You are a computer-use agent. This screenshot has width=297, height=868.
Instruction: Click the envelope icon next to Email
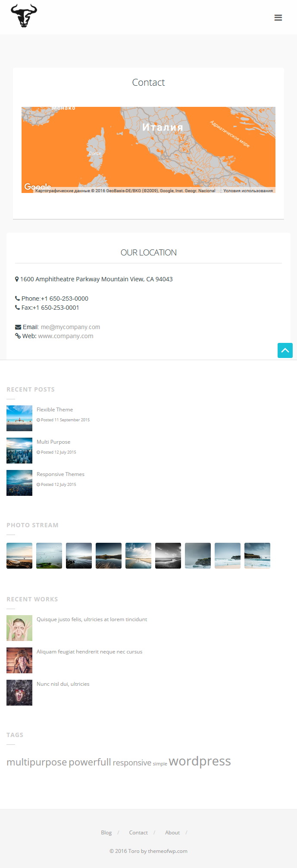pyautogui.click(x=18, y=327)
